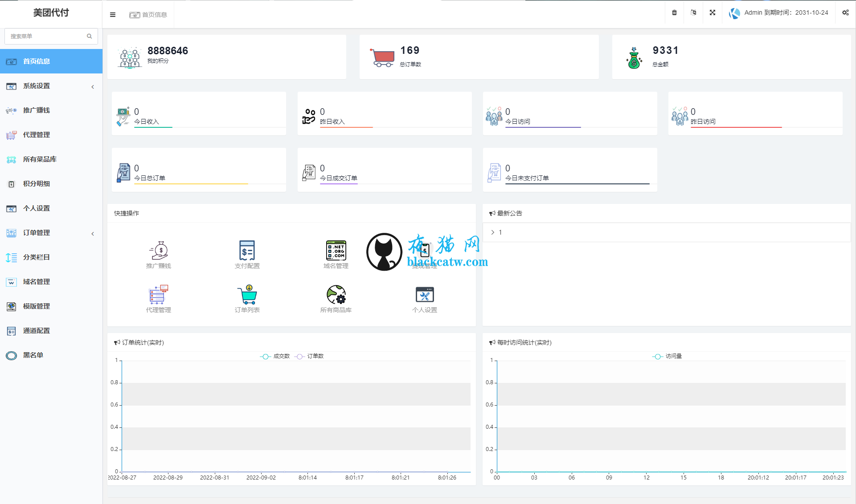Open 分类栏目 in sidebar
The image size is (856, 504).
51,257
